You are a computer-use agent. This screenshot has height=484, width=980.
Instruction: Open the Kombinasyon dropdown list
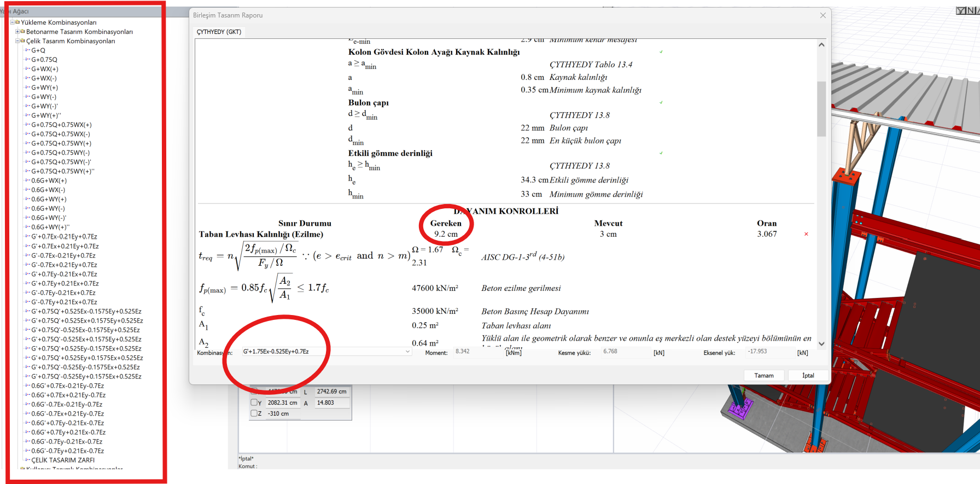(x=407, y=352)
